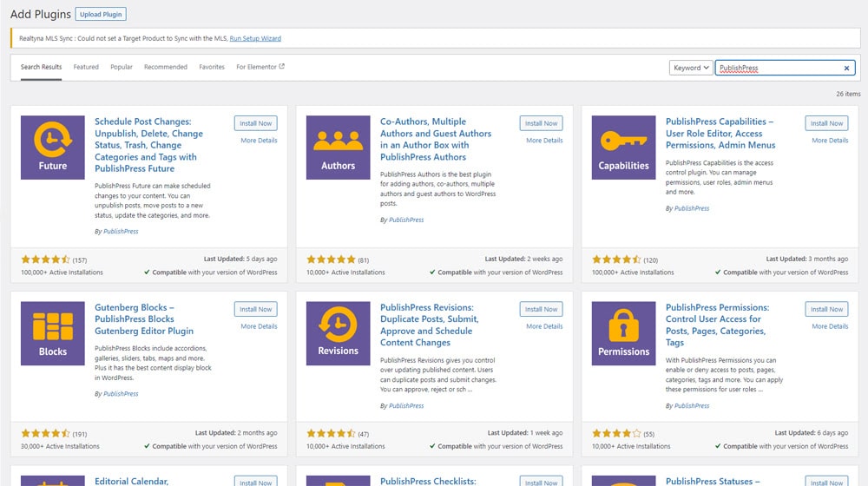Switch to the Search Results tab
This screenshot has height=486, width=868.
pos(41,67)
